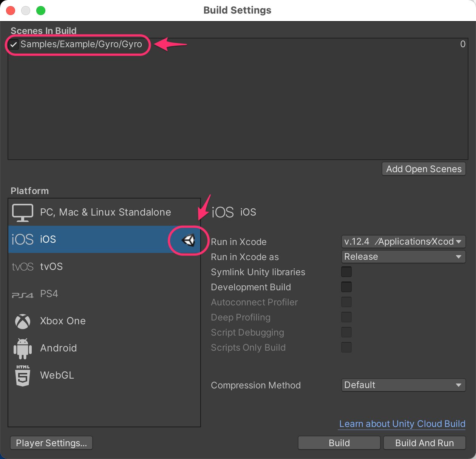This screenshot has height=459, width=476.
Task: Open Learn about Unity Cloud Build link
Action: click(402, 424)
